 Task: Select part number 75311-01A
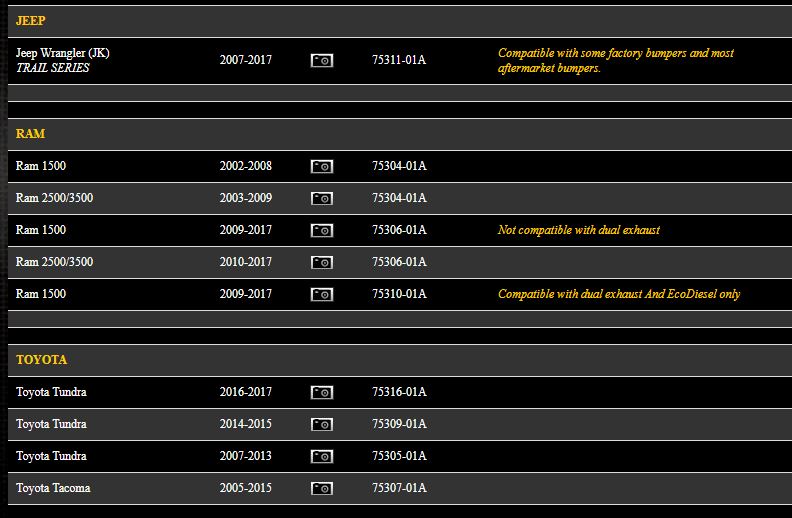[399, 60]
